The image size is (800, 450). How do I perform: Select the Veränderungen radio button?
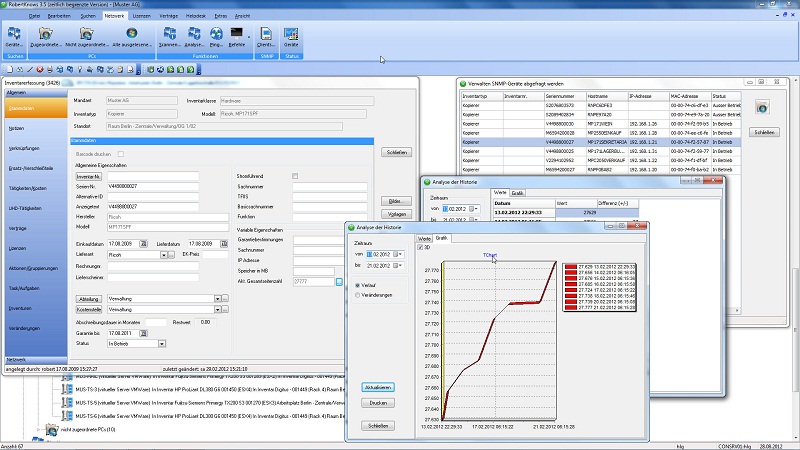click(357, 296)
